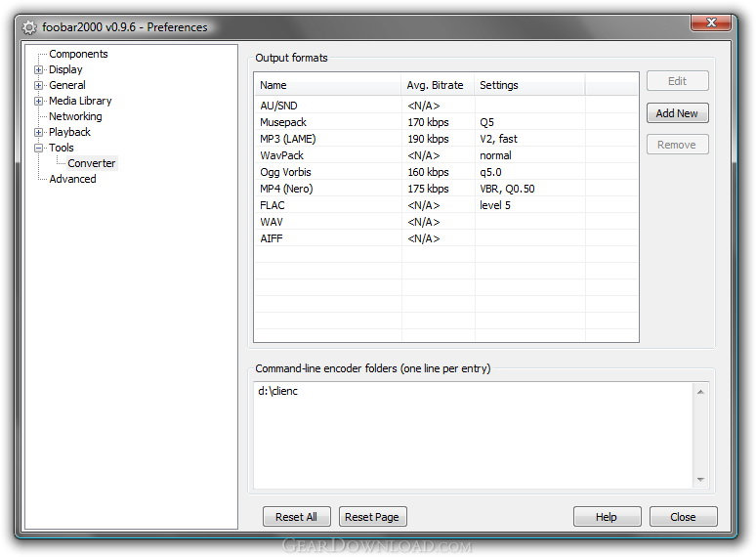
Task: Select the AU/SND output format row
Action: (446, 106)
